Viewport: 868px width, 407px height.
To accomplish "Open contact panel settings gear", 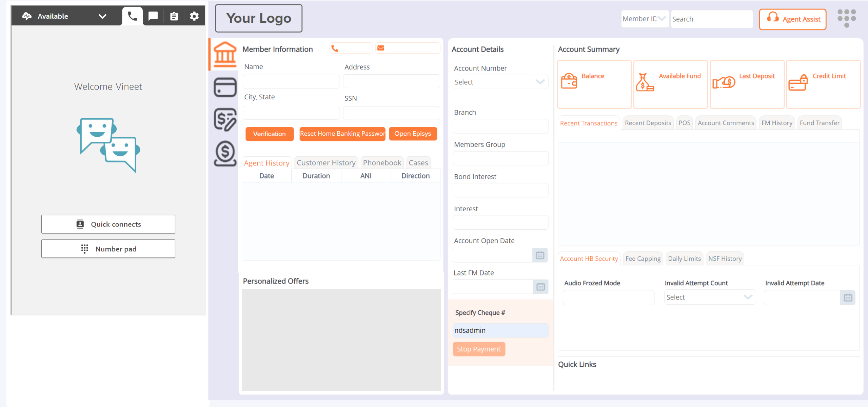I will click(x=194, y=16).
